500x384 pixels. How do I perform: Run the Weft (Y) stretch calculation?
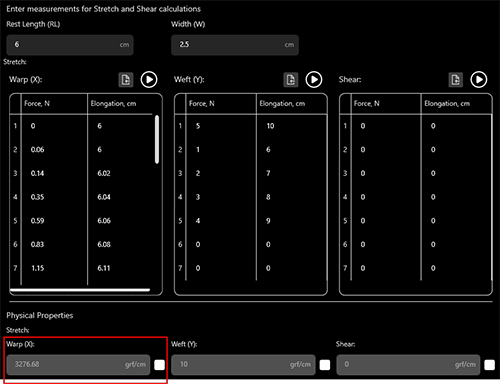pos(314,80)
